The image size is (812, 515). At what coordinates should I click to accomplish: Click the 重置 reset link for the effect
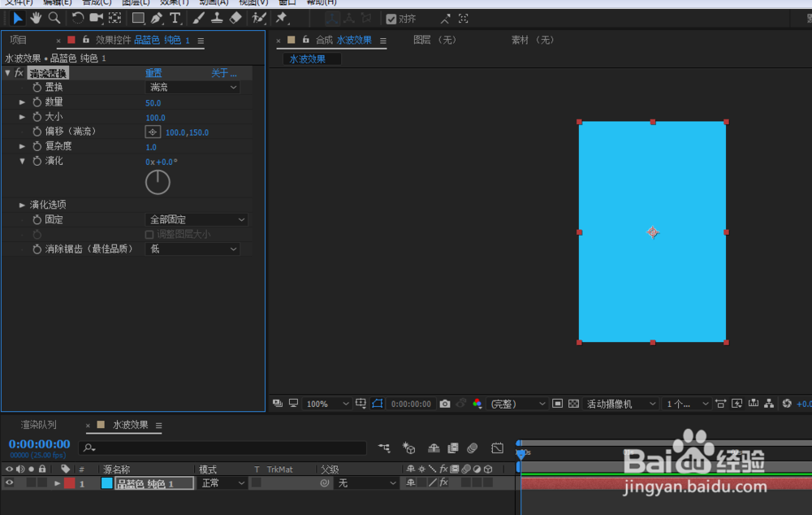click(x=153, y=73)
